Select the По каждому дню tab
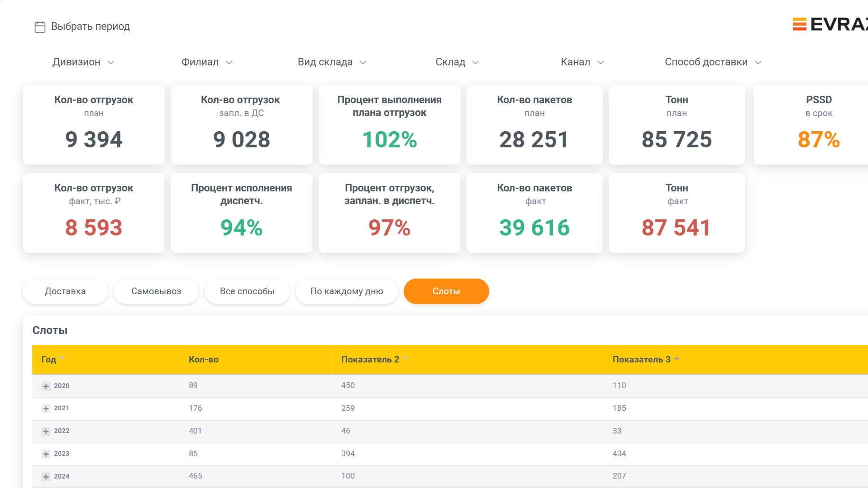 pos(347,291)
